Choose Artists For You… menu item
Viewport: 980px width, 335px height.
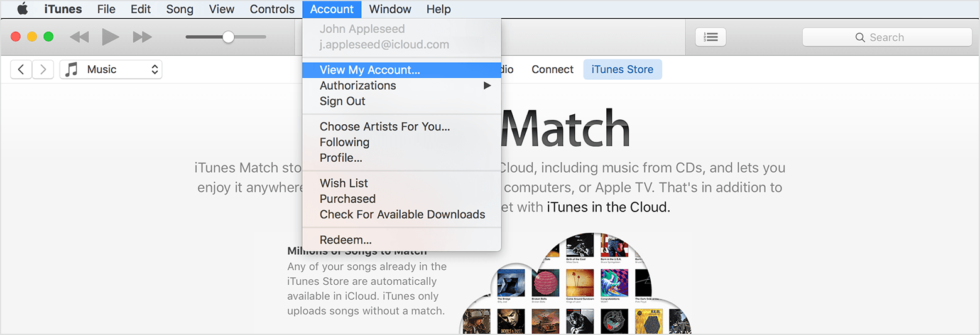click(401, 127)
